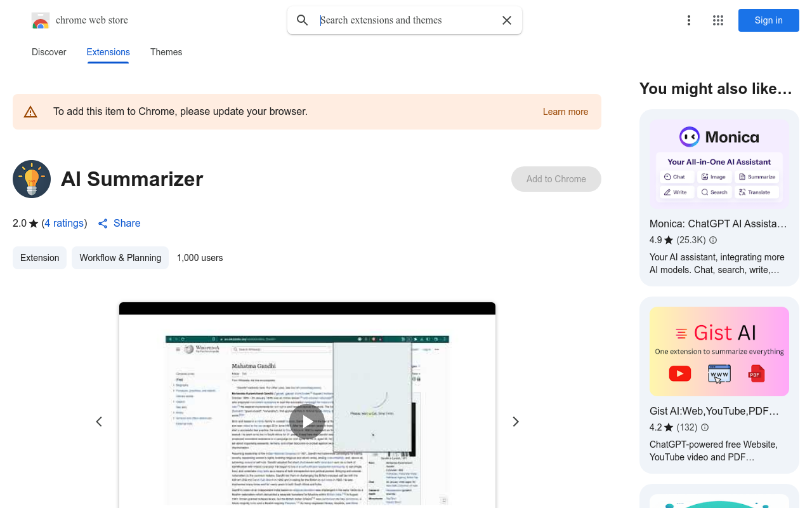
Task: Go to next screenshot with right arrow
Action: 516,422
